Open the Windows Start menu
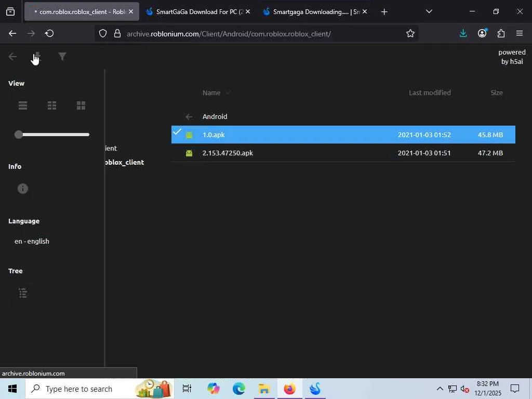The width and height of the screenshot is (532, 399). point(12,389)
